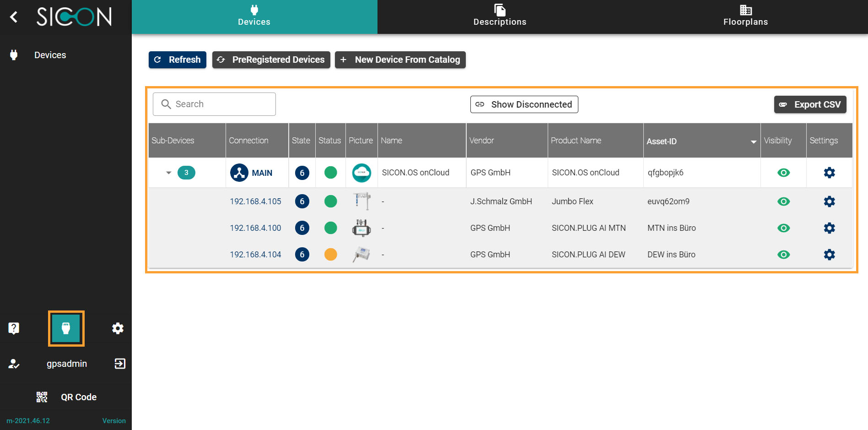Click the MAIN connection network icon
868x430 pixels.
pos(239,173)
